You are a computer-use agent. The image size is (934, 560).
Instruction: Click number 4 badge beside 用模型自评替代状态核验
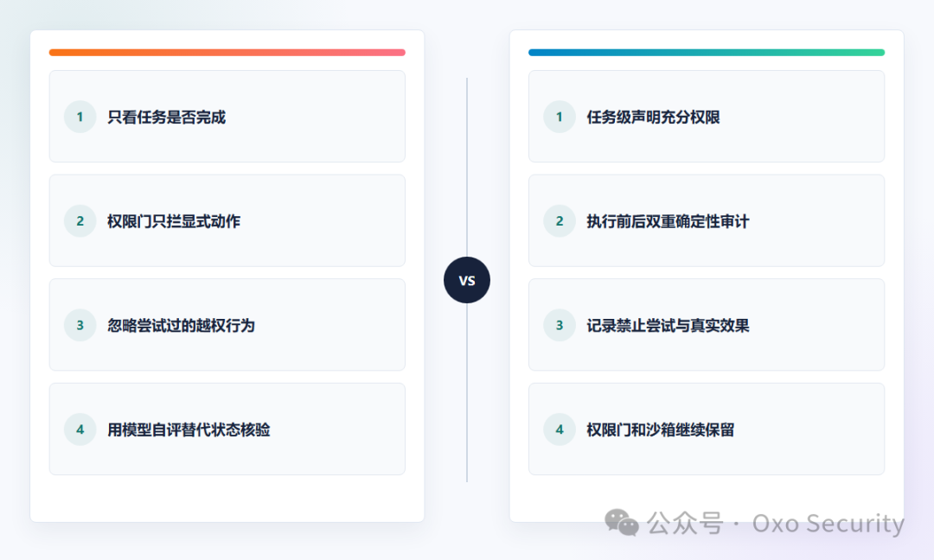80,430
